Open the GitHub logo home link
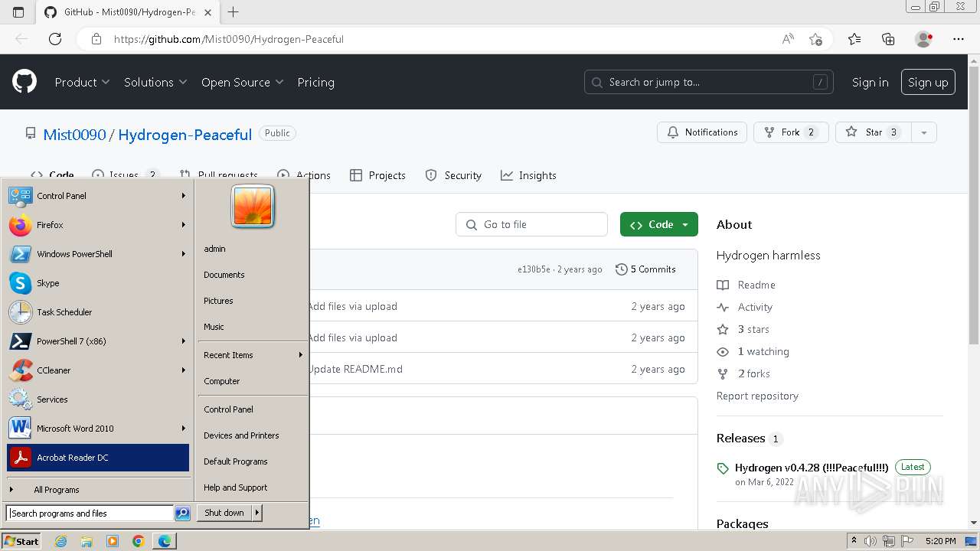 click(24, 82)
